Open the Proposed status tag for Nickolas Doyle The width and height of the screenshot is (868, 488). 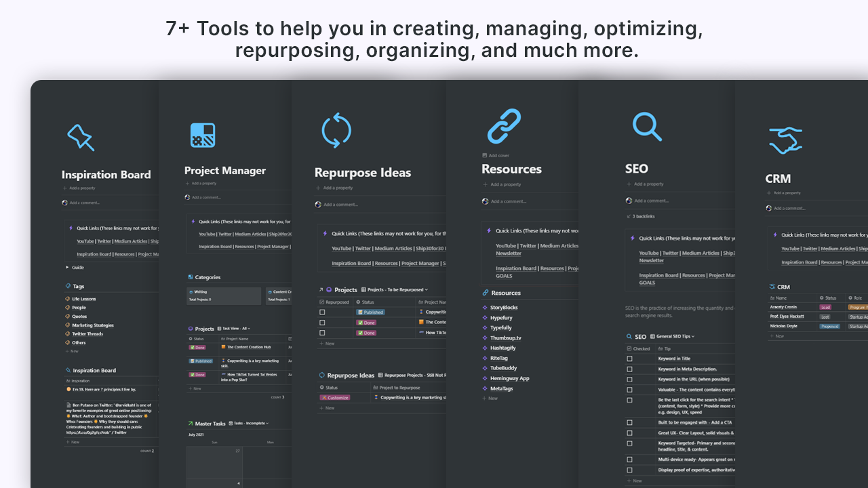tap(829, 326)
